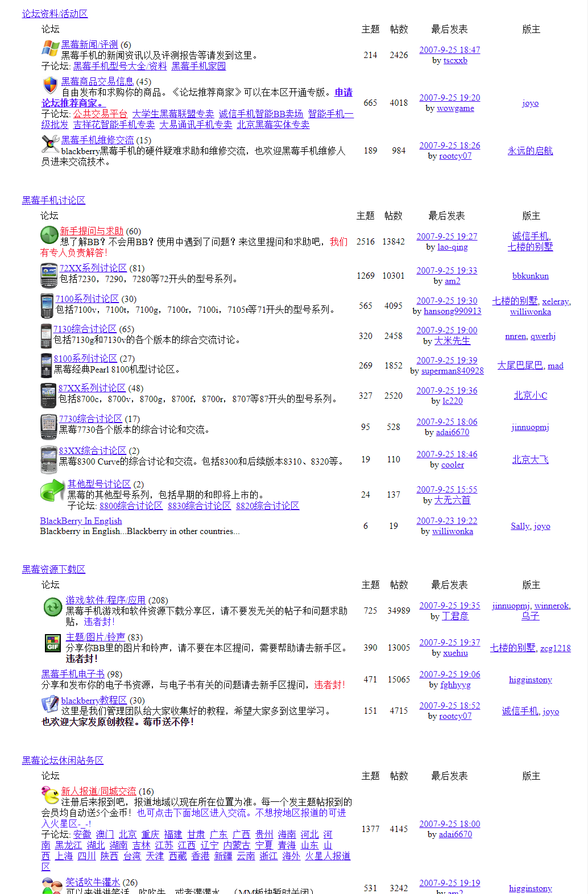Open the 黑莓手机电子书 forum
The image size is (588, 894).
click(x=73, y=674)
